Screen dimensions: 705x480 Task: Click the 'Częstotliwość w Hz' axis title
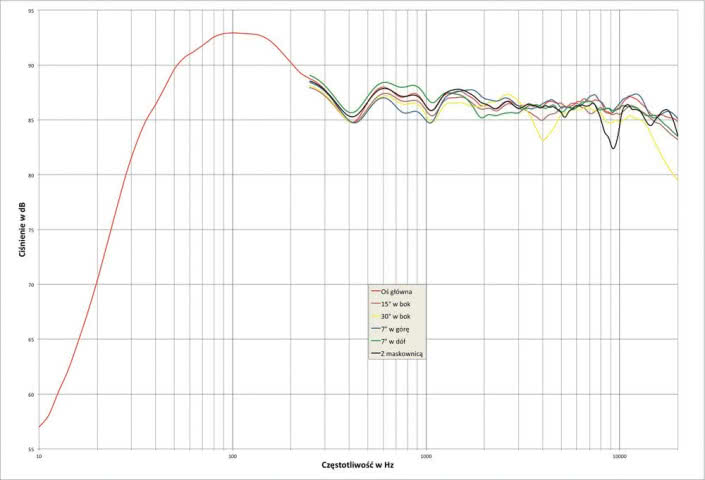[360, 465]
